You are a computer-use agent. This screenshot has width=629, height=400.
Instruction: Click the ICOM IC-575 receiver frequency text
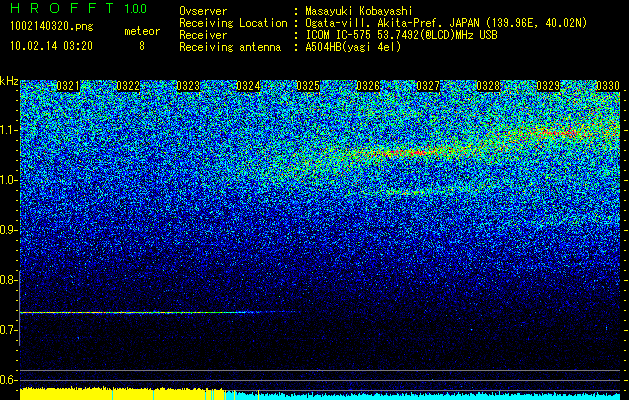(x=402, y=35)
